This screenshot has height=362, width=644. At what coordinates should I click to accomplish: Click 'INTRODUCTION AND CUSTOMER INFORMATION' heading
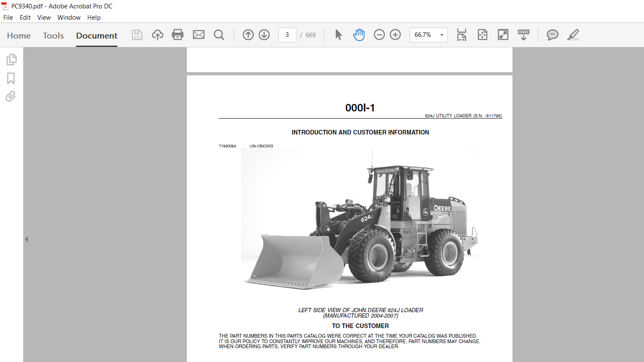[x=360, y=132]
